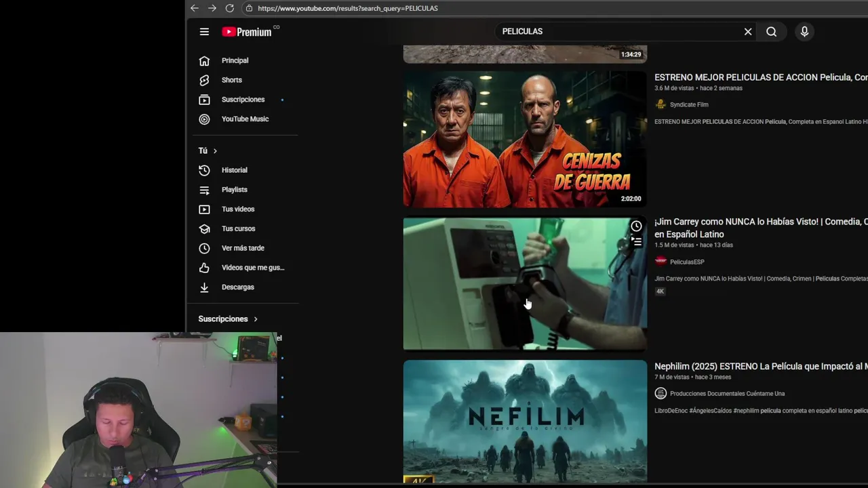
Task: Add Jim Carrey video to Watch Later
Action: coord(636,226)
